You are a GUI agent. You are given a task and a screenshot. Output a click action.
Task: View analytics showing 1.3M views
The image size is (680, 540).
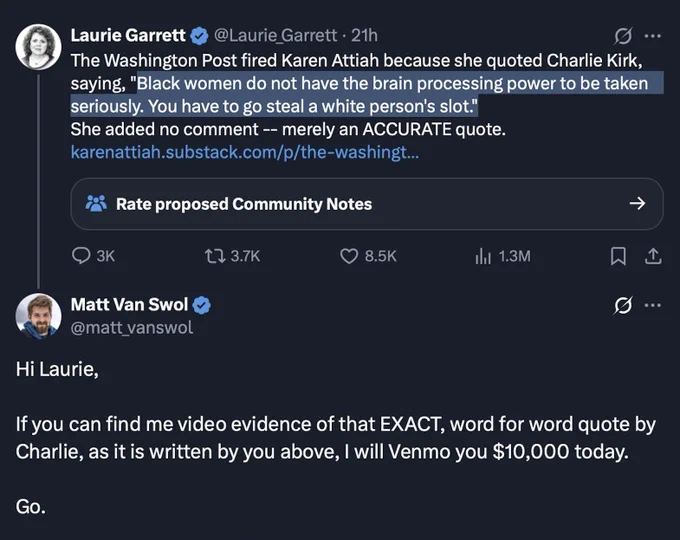pos(502,256)
